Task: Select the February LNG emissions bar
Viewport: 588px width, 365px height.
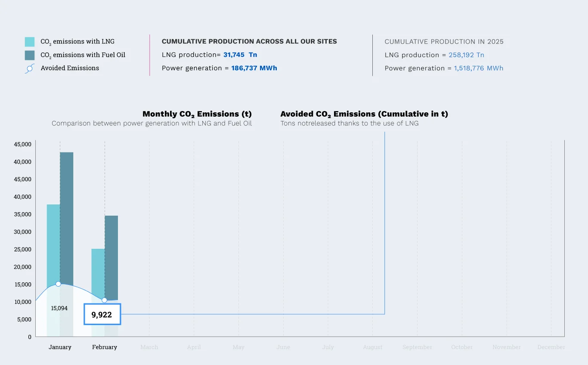Action: tap(98, 271)
